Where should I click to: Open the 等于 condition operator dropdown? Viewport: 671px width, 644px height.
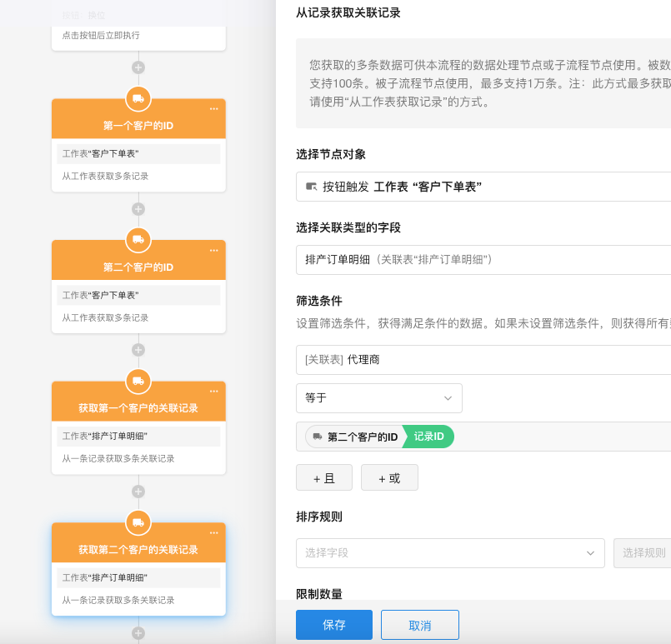point(378,398)
